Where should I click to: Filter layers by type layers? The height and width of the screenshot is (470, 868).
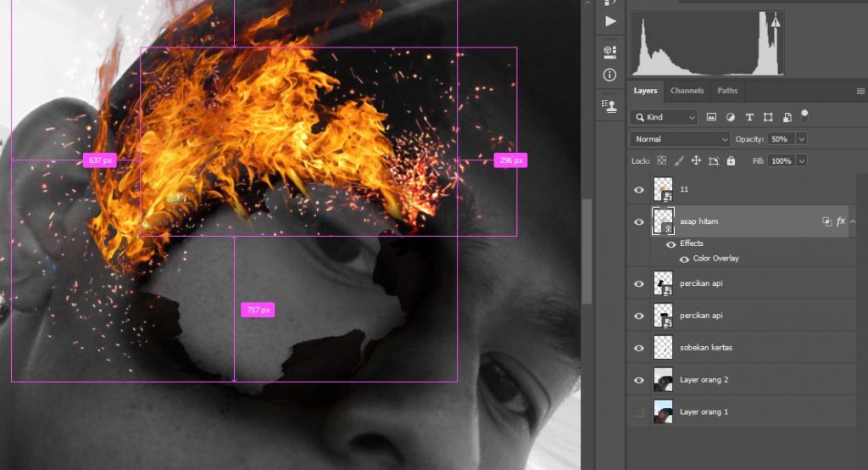[749, 117]
